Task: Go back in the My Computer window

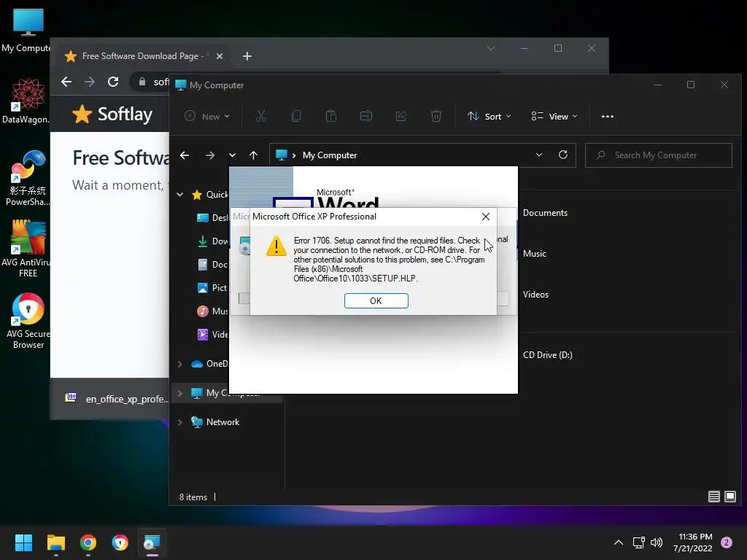Action: (185, 155)
